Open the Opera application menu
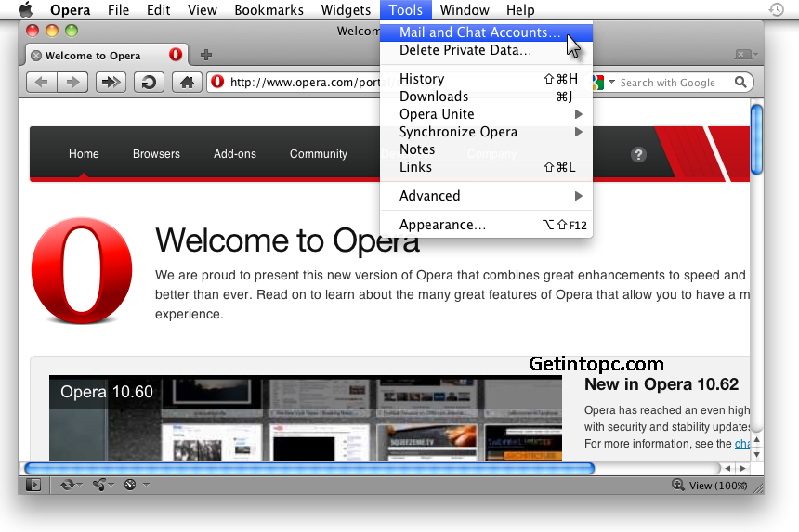 71,9
